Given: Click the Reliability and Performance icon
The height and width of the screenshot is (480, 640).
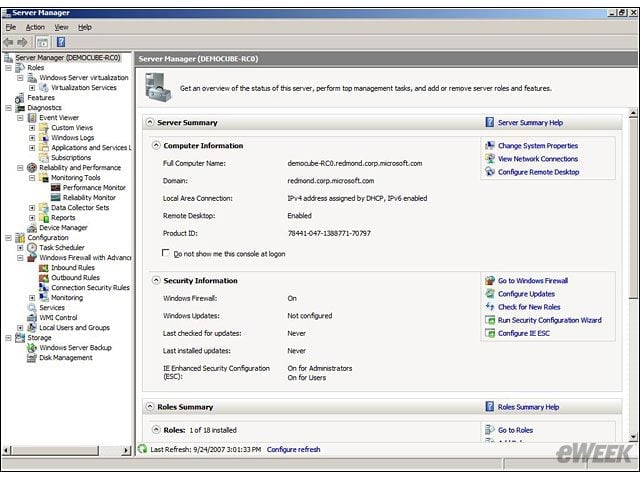Looking at the screenshot, I should pyautogui.click(x=32, y=168).
